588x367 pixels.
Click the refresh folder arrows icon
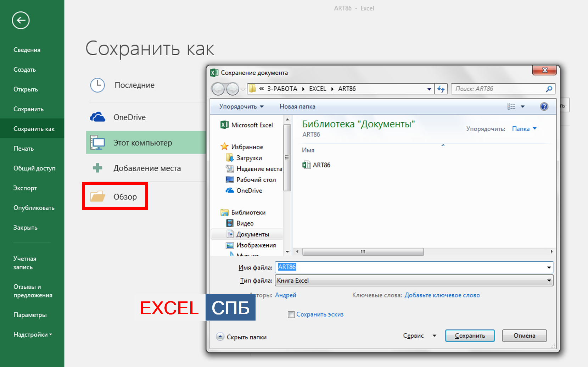pyautogui.click(x=441, y=89)
